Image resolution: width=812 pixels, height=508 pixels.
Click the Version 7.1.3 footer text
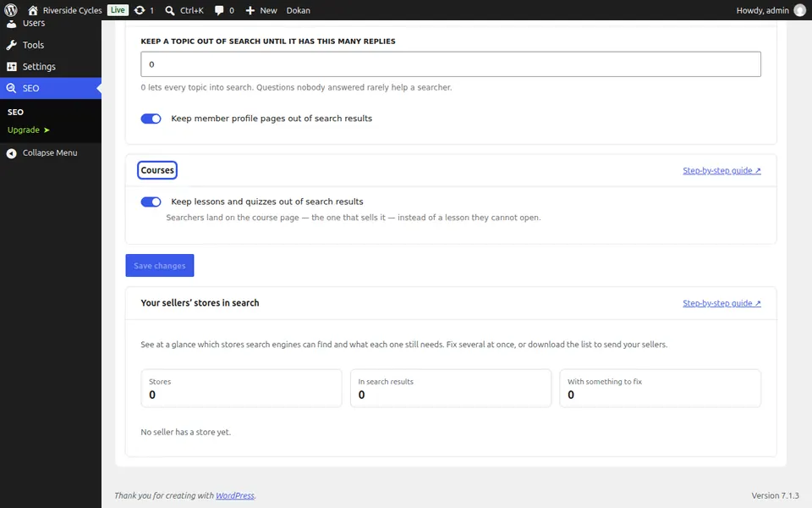tap(776, 495)
